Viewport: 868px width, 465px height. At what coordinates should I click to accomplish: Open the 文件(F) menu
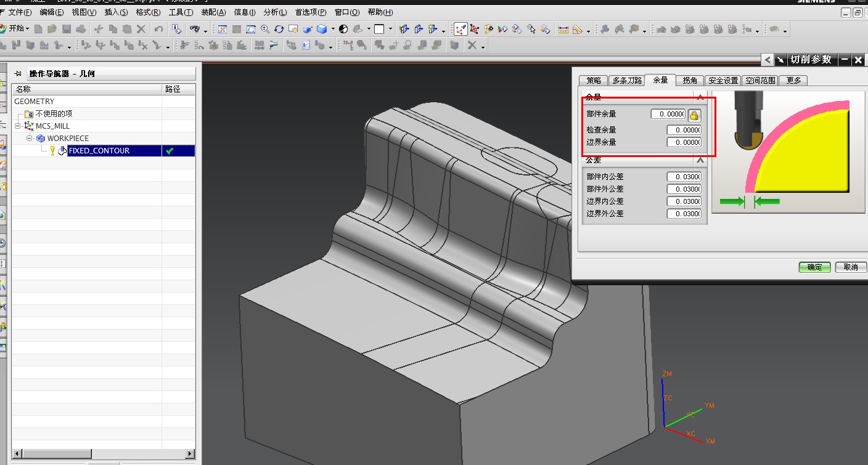pyautogui.click(x=20, y=12)
